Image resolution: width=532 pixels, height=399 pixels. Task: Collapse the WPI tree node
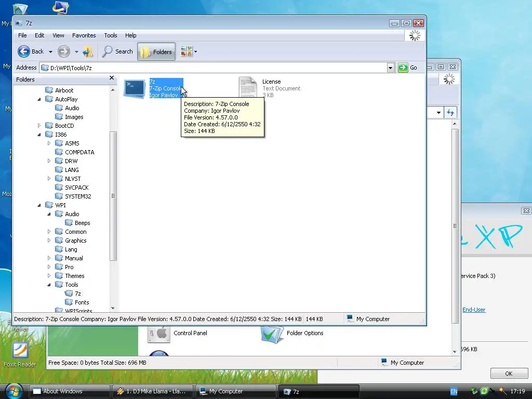[x=39, y=205]
